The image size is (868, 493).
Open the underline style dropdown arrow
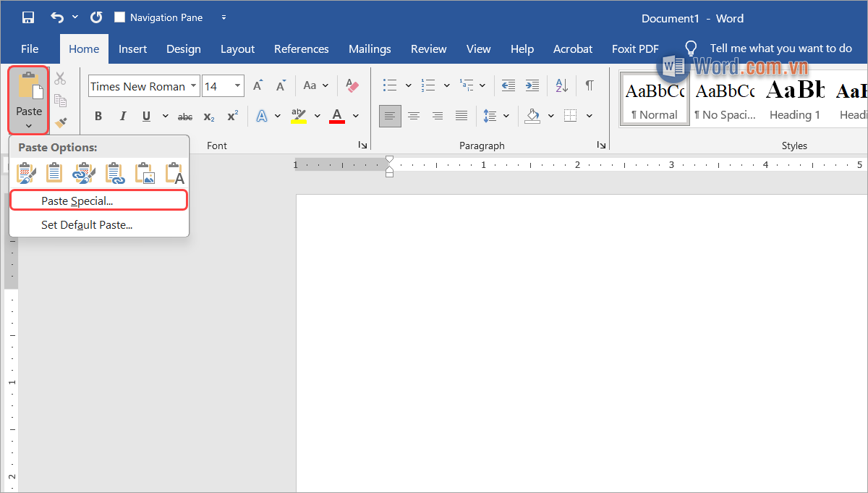tap(165, 116)
